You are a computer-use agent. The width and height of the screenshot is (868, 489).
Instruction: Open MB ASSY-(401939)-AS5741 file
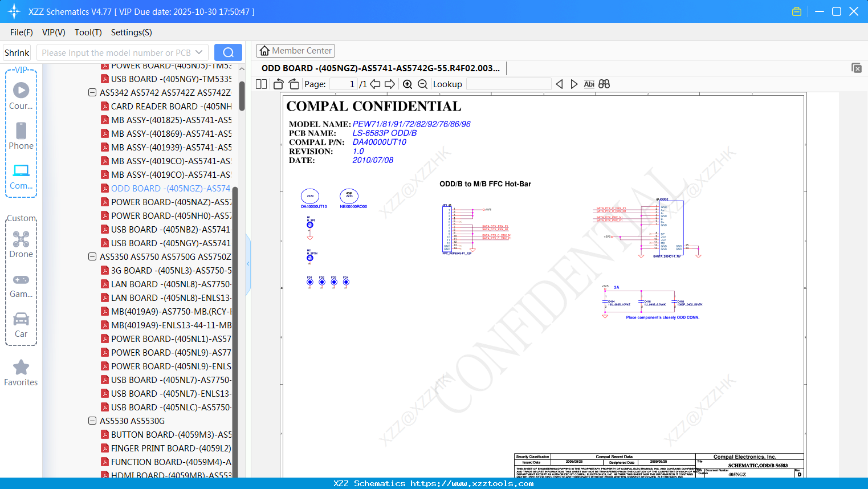(166, 147)
